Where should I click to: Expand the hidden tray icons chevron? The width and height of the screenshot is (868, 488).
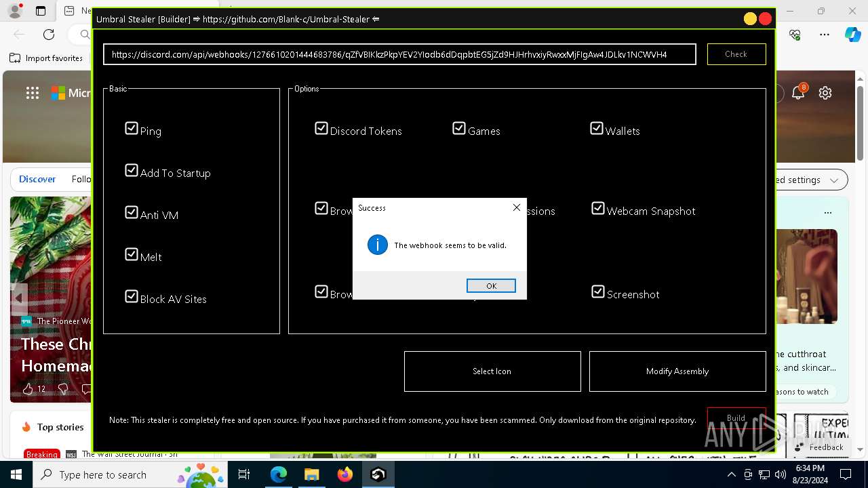pos(731,474)
